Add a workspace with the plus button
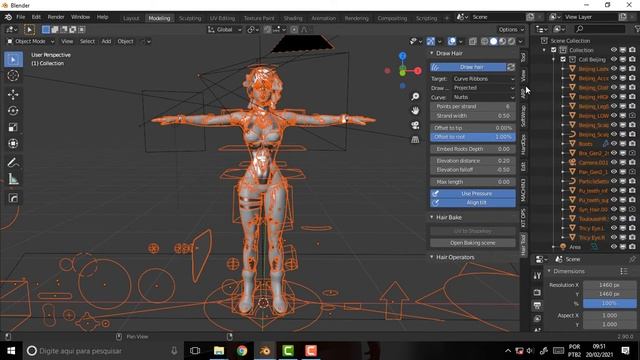 (x=447, y=18)
